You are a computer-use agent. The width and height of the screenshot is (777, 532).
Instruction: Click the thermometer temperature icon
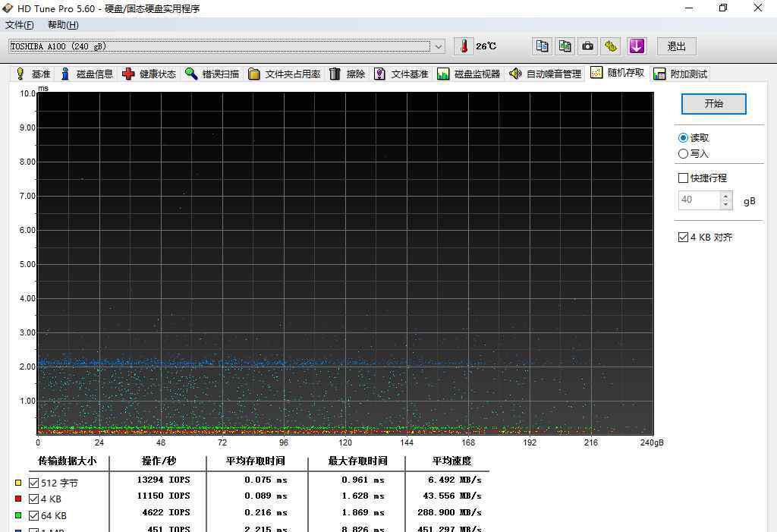coord(464,46)
